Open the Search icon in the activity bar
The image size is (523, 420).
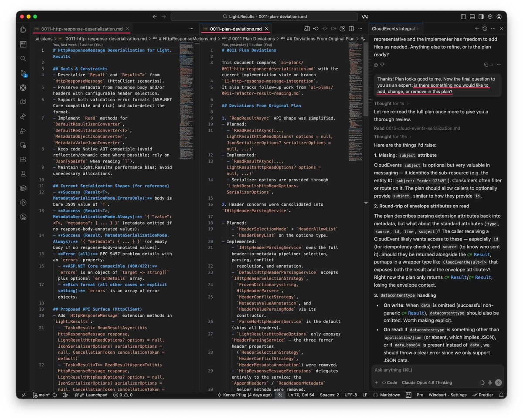click(x=23, y=58)
